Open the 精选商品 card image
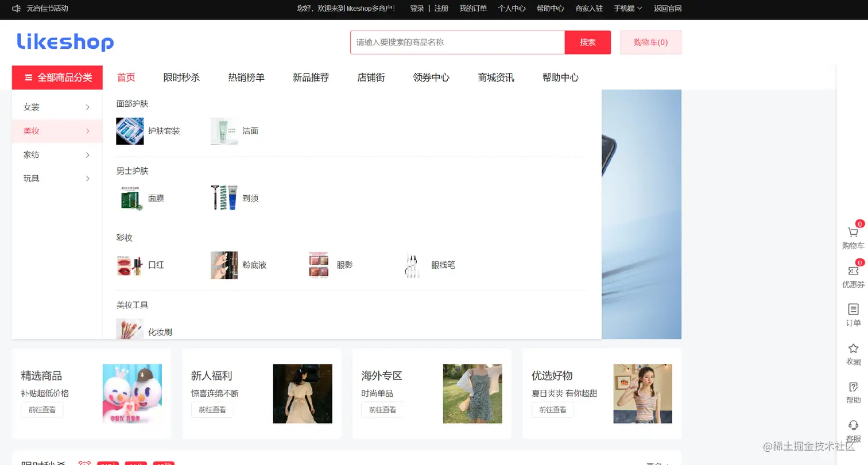The width and height of the screenshot is (868, 465). pos(132,394)
